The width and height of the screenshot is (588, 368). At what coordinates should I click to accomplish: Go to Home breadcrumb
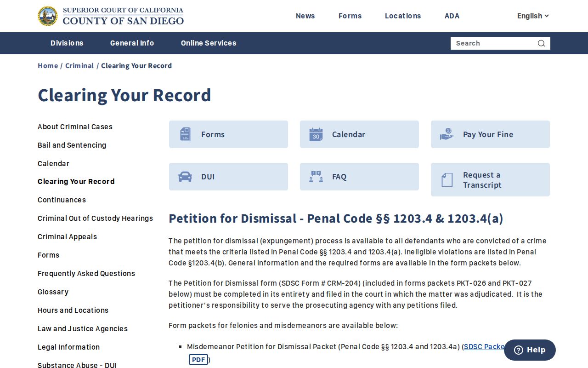click(48, 66)
